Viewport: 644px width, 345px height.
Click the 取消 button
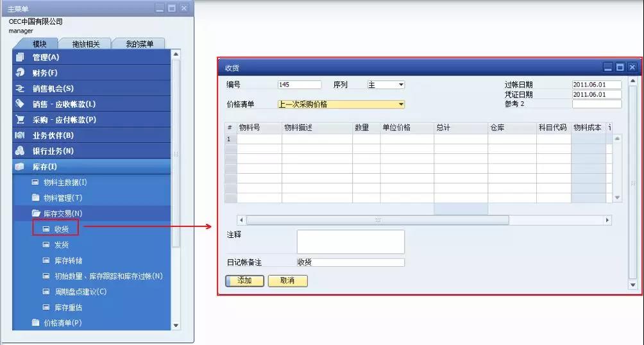(287, 280)
